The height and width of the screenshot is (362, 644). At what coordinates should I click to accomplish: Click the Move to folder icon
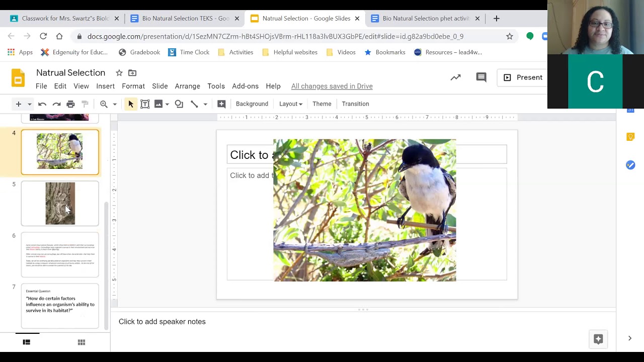click(132, 73)
